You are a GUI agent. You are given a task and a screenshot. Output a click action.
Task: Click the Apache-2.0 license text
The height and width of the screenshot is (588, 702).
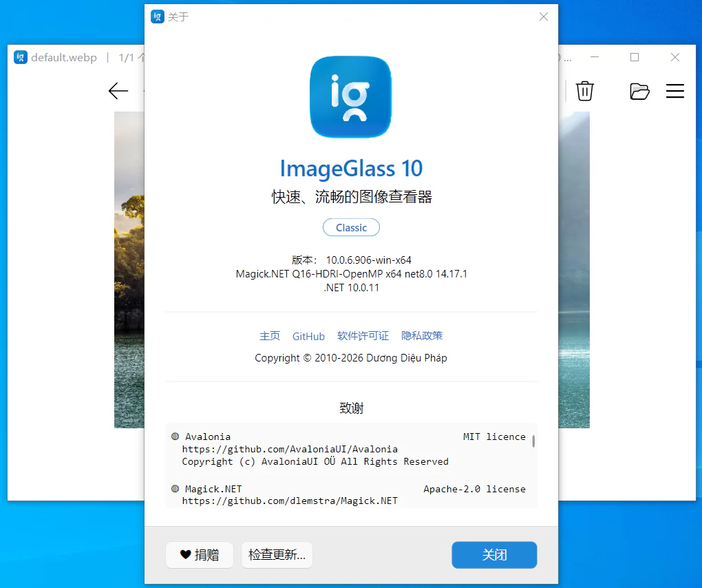475,489
